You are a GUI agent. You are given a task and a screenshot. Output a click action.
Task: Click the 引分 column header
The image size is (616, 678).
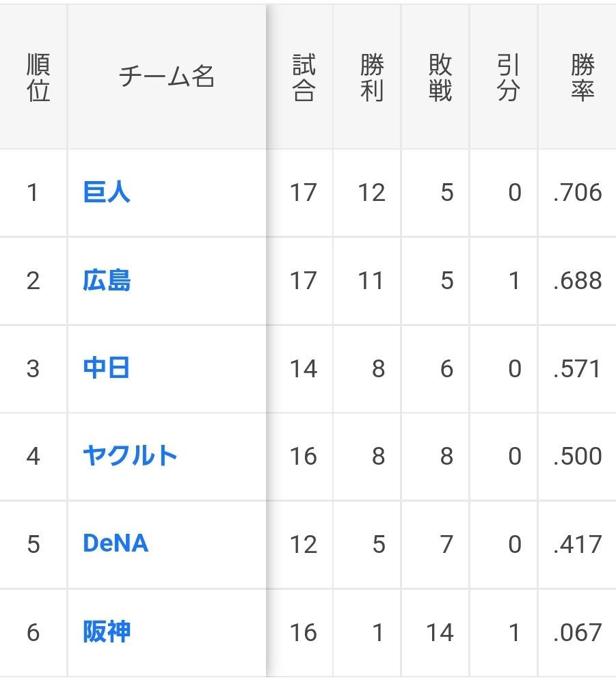508,77
